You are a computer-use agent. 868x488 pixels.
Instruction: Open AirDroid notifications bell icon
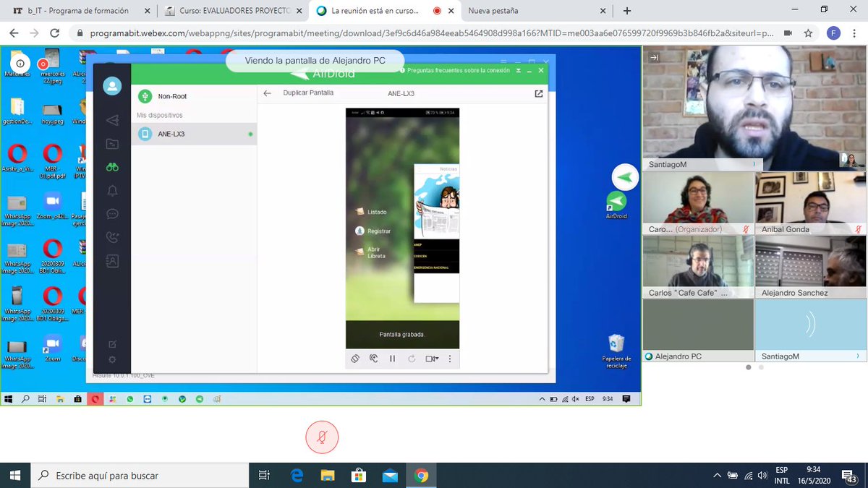(112, 191)
